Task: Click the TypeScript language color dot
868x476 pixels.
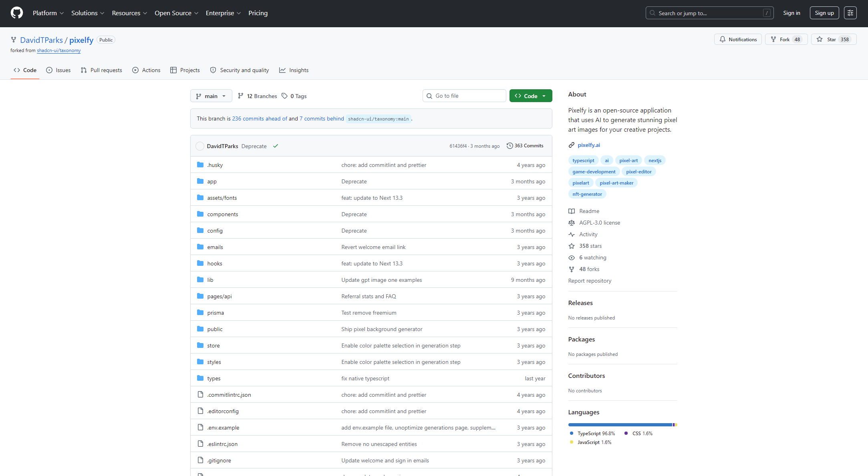Action: (x=572, y=433)
